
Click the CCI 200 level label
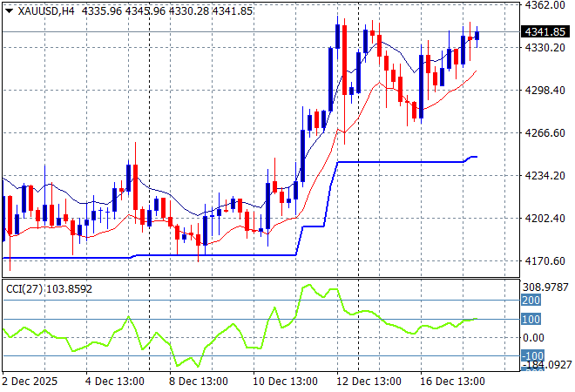532,301
